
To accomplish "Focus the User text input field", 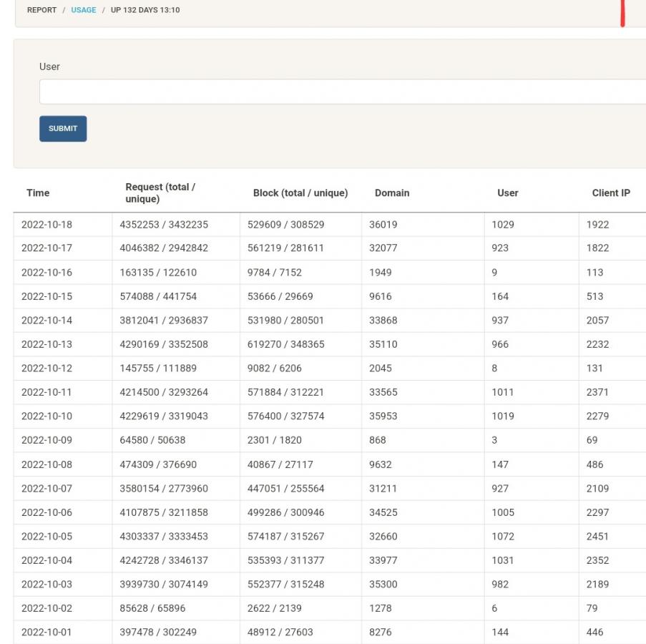I will point(342,92).
